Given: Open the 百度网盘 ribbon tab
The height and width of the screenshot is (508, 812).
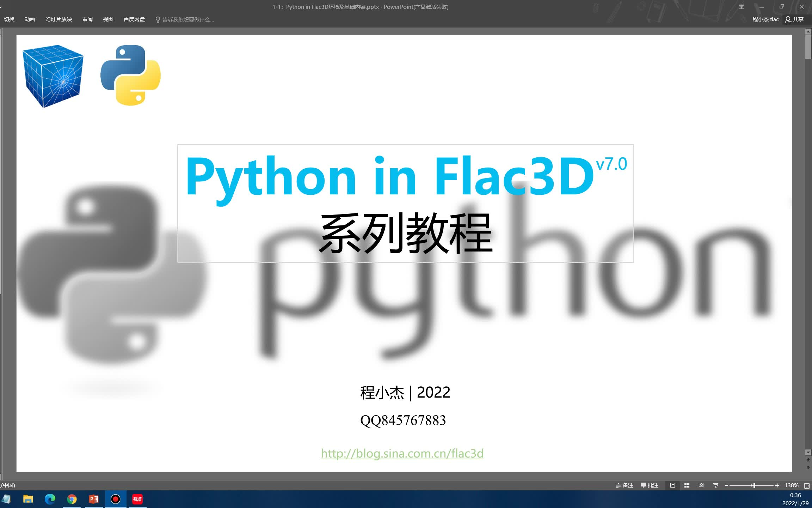Looking at the screenshot, I should point(134,19).
